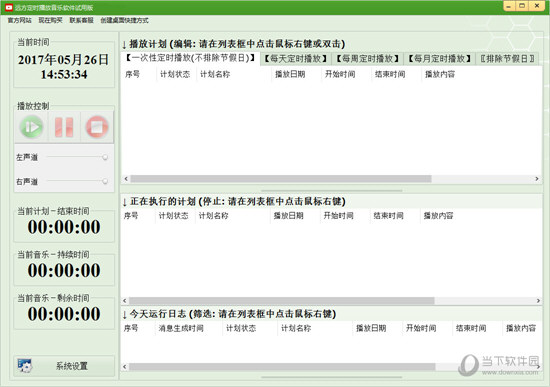The height and width of the screenshot is (387, 550).
Task: Open the 官方网站 menu item
Action: [20, 20]
